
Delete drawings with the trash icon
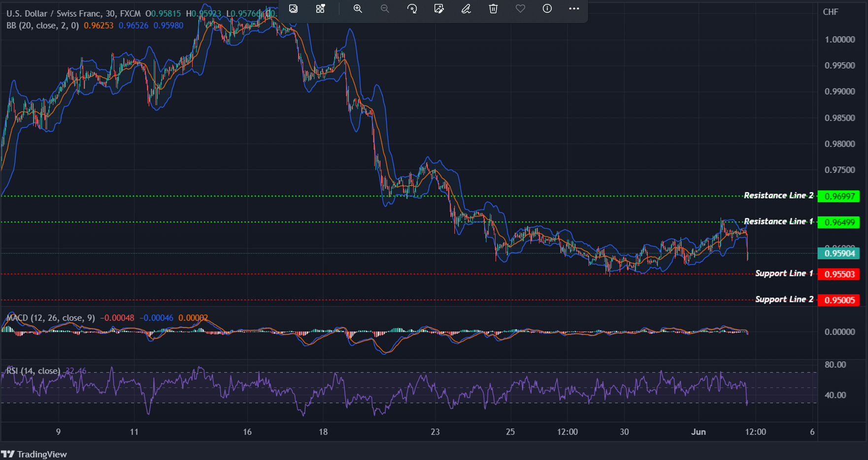tap(493, 8)
